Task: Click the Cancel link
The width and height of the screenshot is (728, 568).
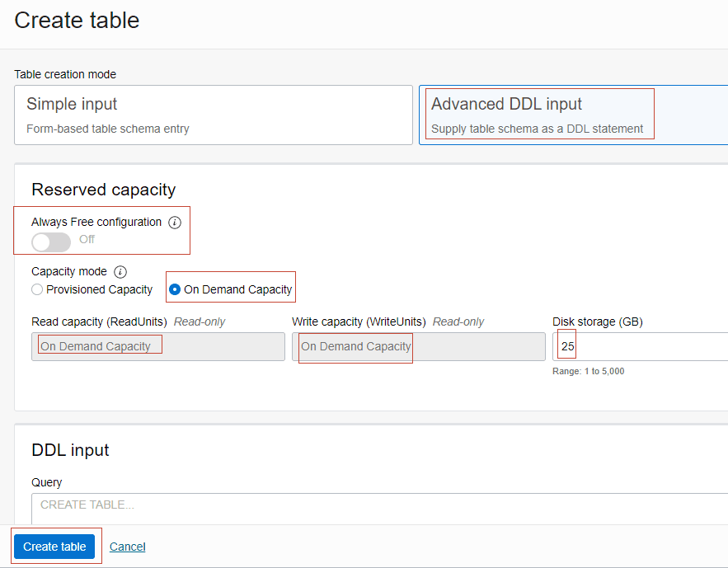Action: [x=127, y=547]
